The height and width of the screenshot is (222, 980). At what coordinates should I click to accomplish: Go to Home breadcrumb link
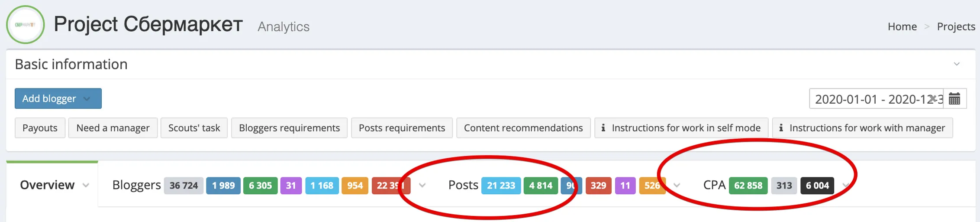(x=902, y=26)
